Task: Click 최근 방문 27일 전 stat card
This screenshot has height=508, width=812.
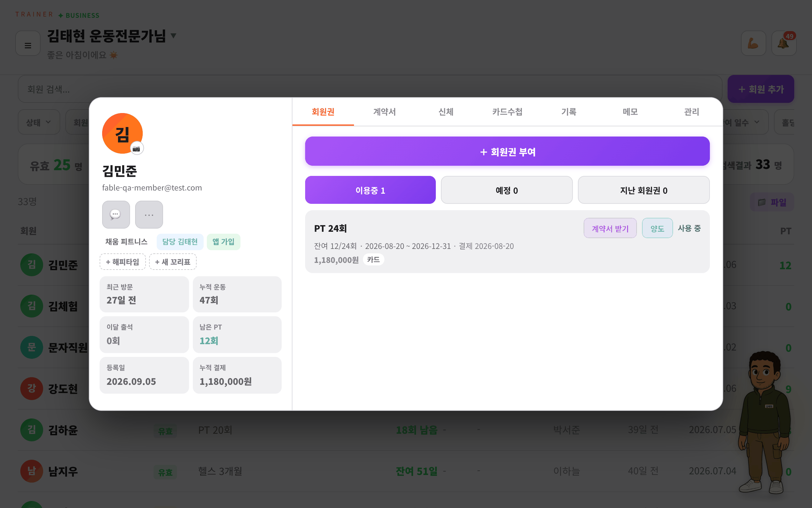Action: tap(144, 294)
